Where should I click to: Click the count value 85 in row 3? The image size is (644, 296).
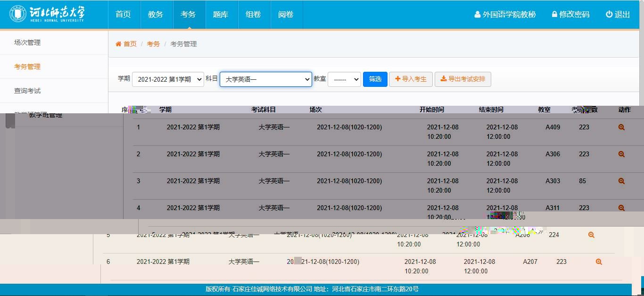[583, 181]
